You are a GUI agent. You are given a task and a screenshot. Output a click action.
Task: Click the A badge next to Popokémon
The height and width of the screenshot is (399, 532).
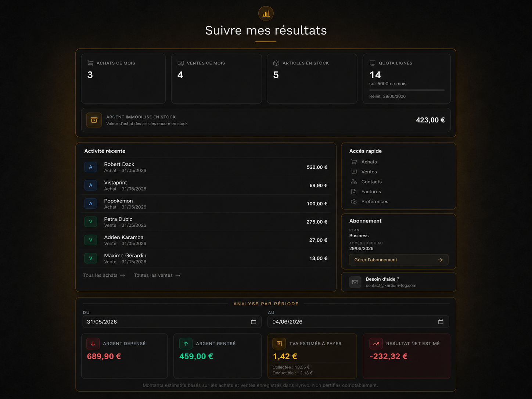[91, 204]
